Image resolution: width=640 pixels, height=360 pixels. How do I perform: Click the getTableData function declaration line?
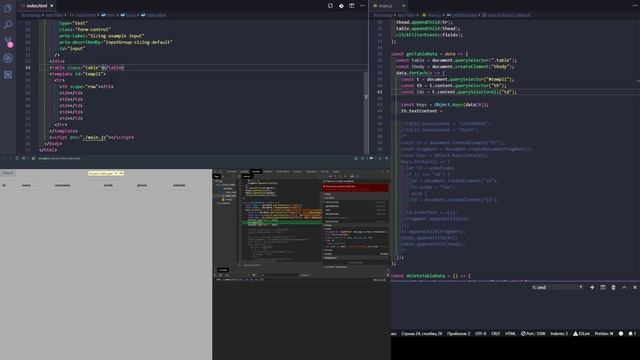[429, 54]
